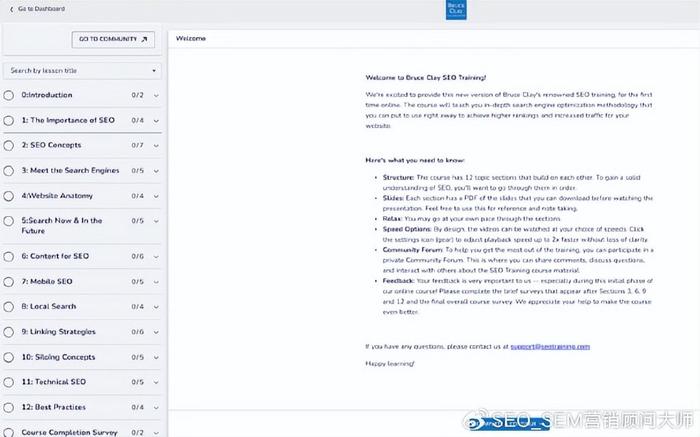
Task: Click the Search by lesson title field
Action: 82,71
